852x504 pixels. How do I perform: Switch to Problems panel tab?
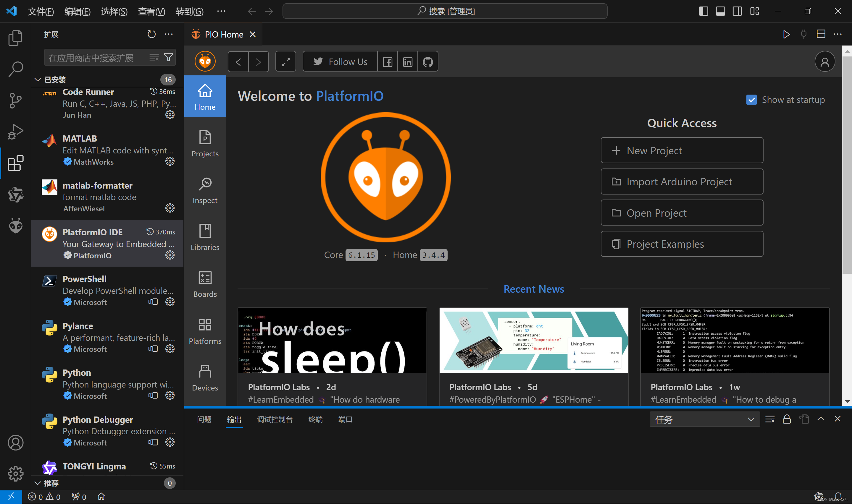pos(204,419)
